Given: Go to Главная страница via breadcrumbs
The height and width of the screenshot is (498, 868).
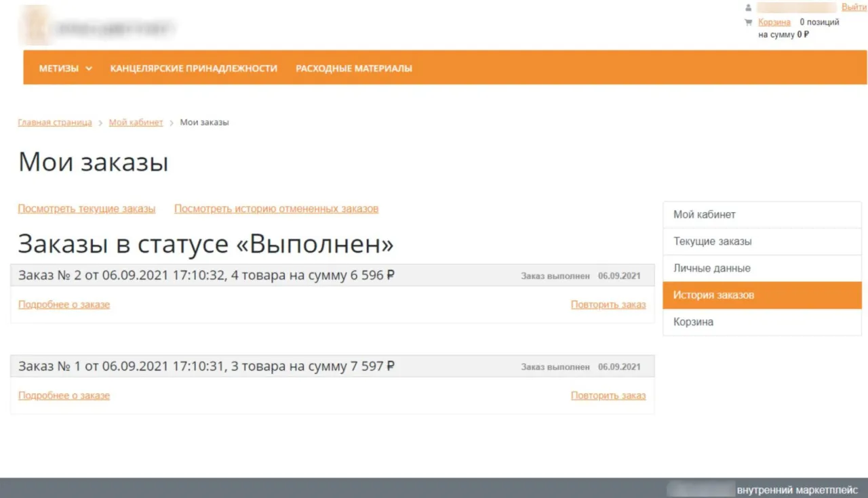Looking at the screenshot, I should coord(54,122).
